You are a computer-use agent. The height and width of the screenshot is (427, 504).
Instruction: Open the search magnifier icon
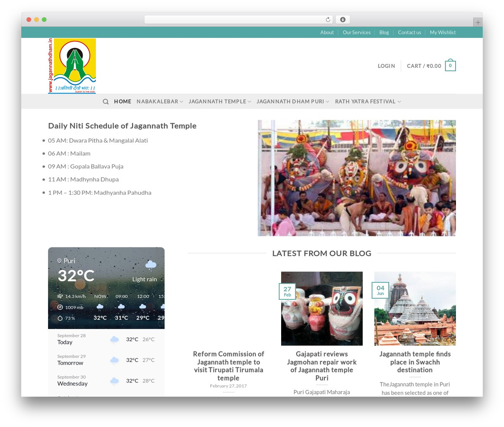106,102
